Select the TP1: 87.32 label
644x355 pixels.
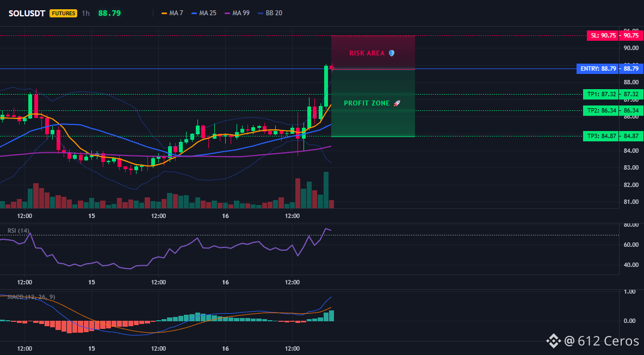[601, 95]
